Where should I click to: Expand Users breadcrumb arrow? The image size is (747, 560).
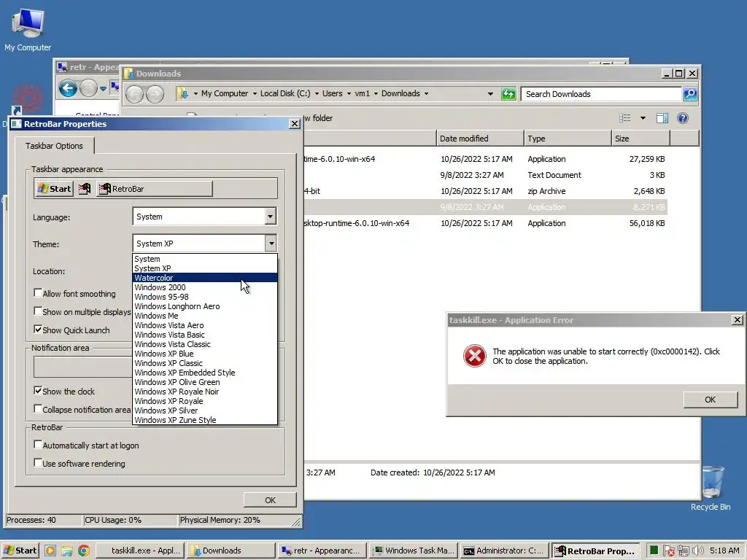pos(349,94)
